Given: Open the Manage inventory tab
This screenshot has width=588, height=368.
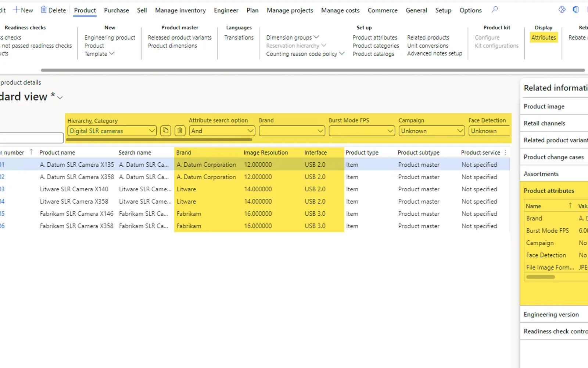Looking at the screenshot, I should [180, 10].
